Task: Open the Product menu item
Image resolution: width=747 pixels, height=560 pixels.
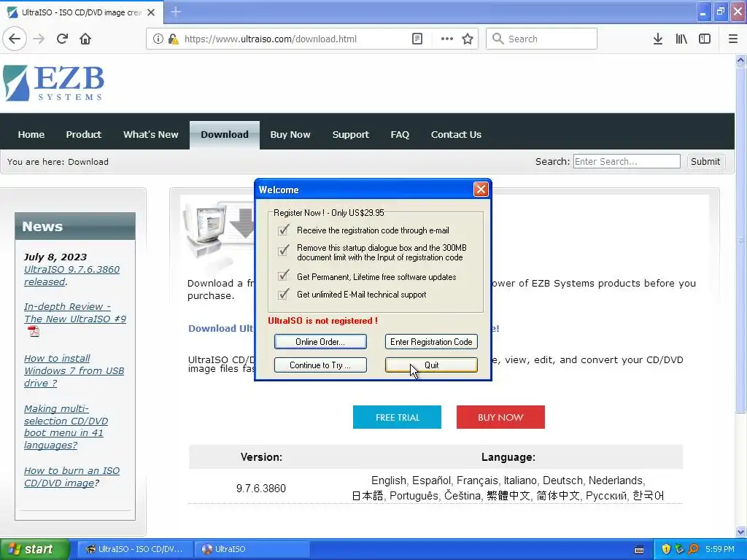Action: (x=83, y=135)
